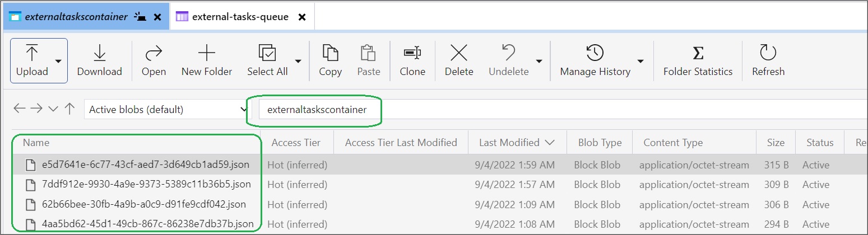Sort by Last Modified column header

(516, 143)
